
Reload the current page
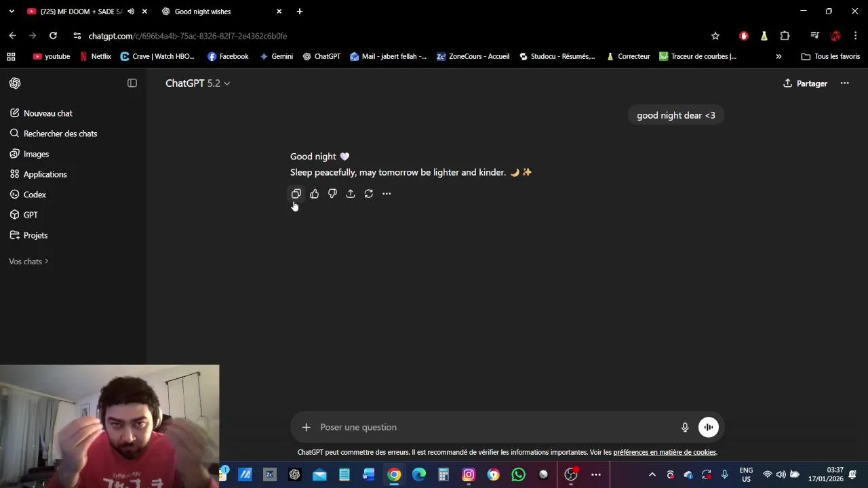coord(53,36)
